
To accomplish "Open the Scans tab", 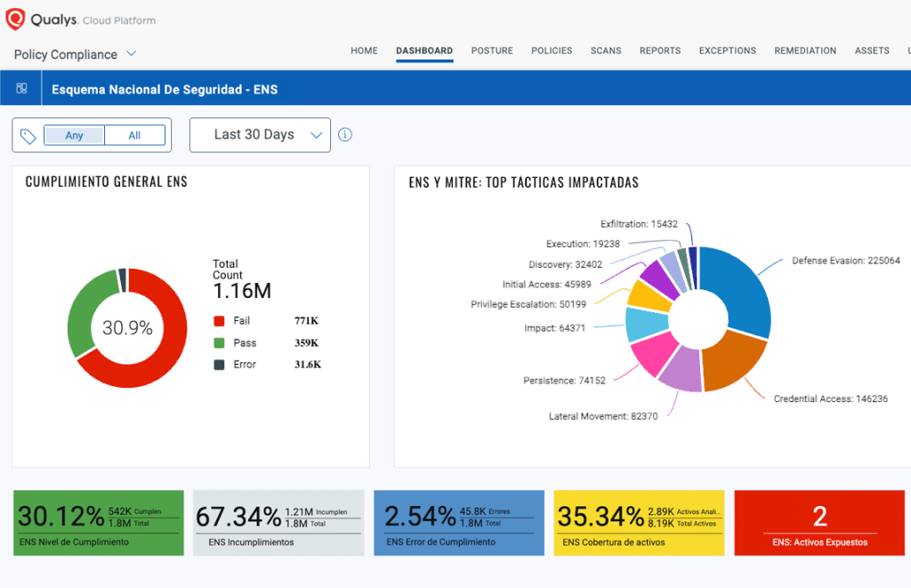I will point(606,51).
